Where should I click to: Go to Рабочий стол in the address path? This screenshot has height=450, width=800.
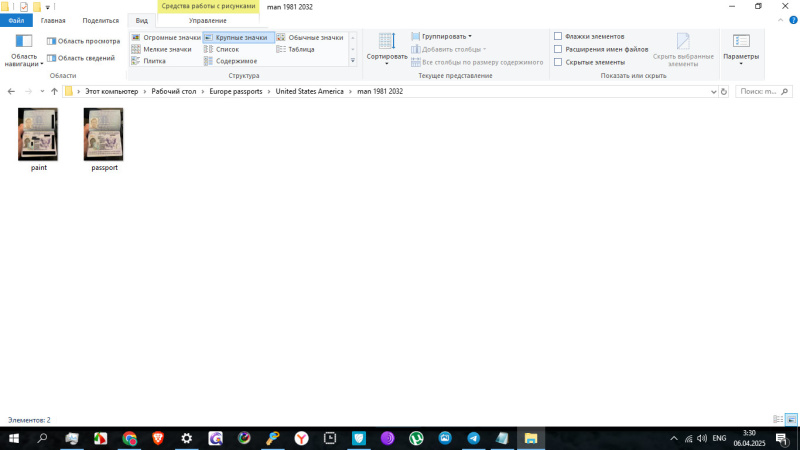click(173, 91)
